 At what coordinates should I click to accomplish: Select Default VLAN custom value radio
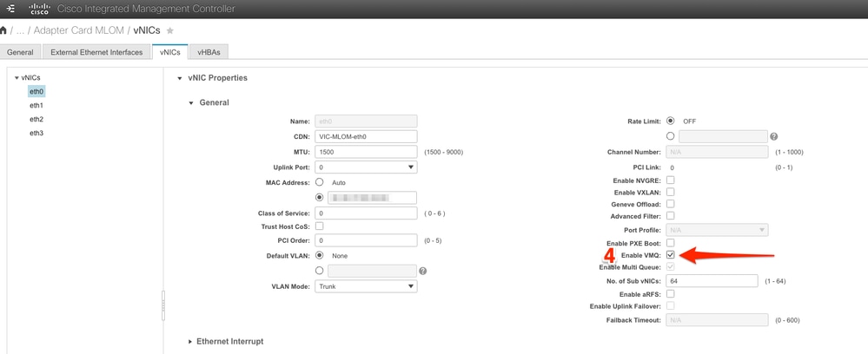tap(319, 271)
